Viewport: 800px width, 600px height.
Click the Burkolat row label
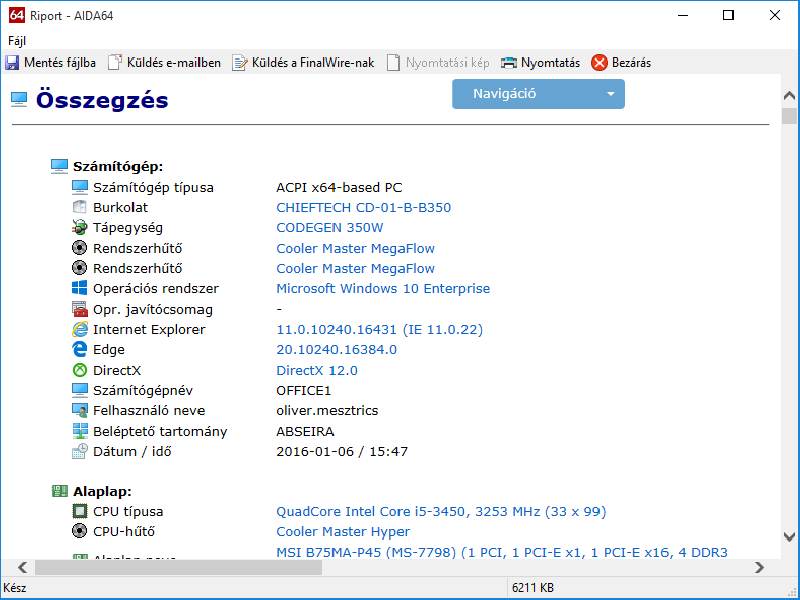[x=120, y=208]
